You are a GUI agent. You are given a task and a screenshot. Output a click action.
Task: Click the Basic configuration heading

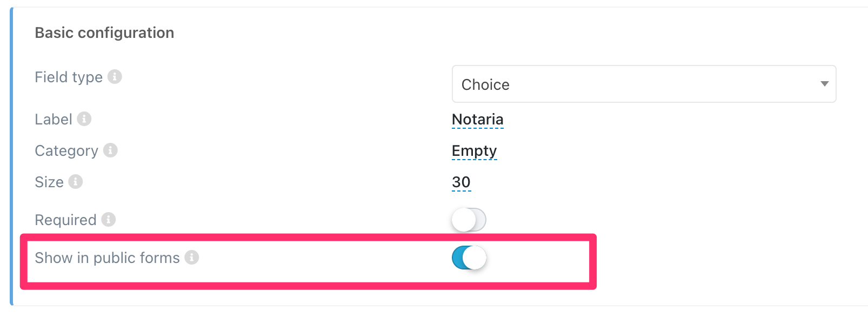[104, 33]
